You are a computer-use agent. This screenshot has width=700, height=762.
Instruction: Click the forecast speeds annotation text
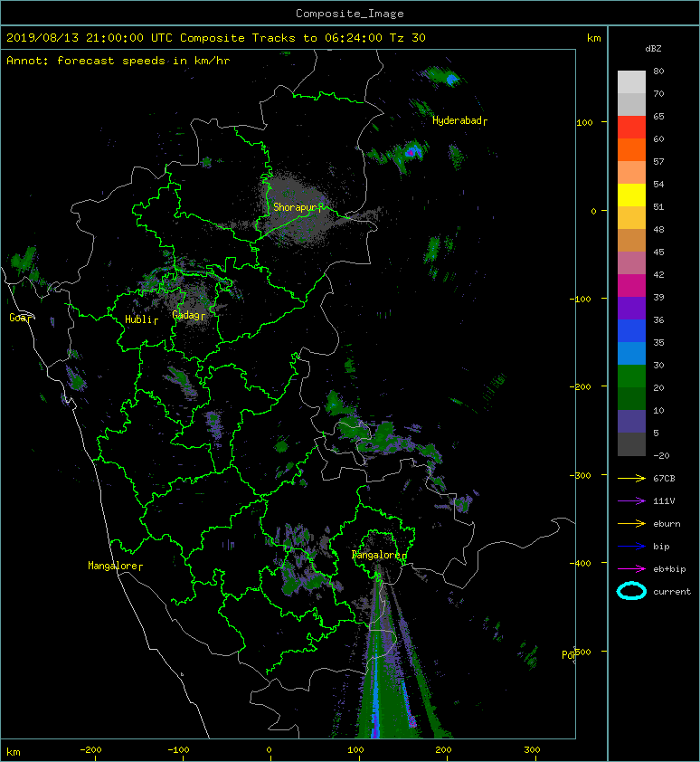[x=118, y=61]
